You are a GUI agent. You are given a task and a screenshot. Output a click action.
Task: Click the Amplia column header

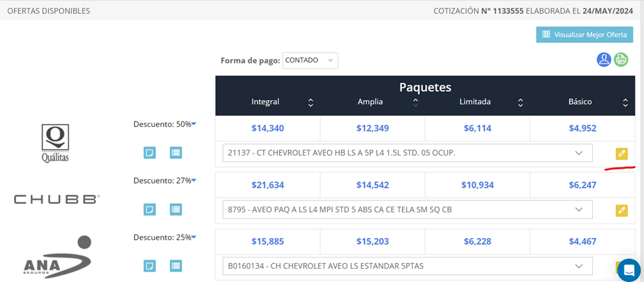click(370, 102)
